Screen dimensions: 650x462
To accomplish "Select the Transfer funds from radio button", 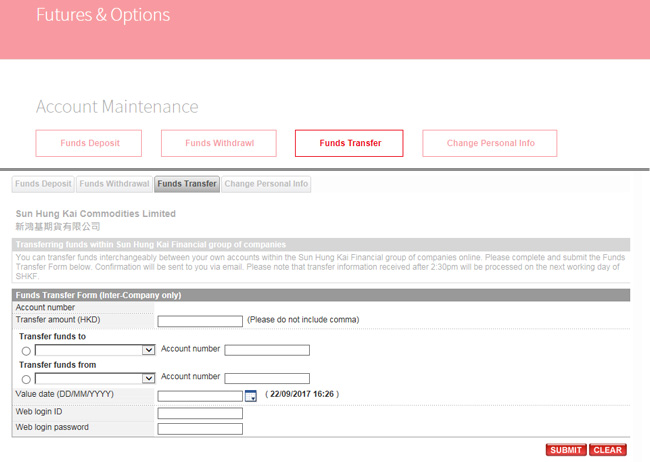I will (26, 379).
